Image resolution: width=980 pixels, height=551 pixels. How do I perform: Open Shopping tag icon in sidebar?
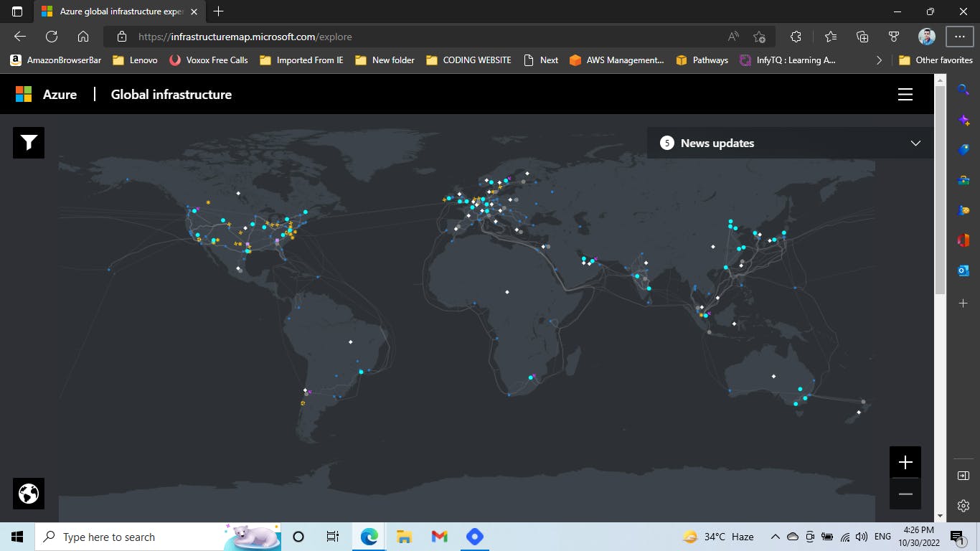(x=963, y=150)
